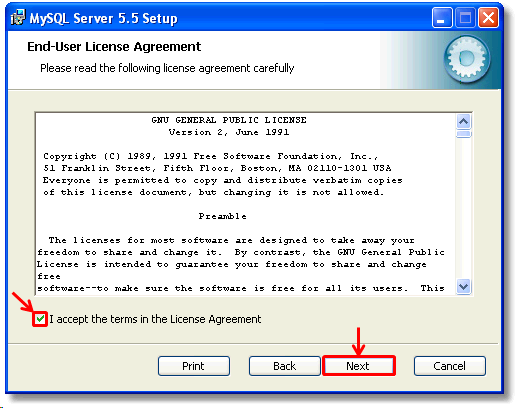
Task: Click the gear logo in header
Action: click(467, 59)
